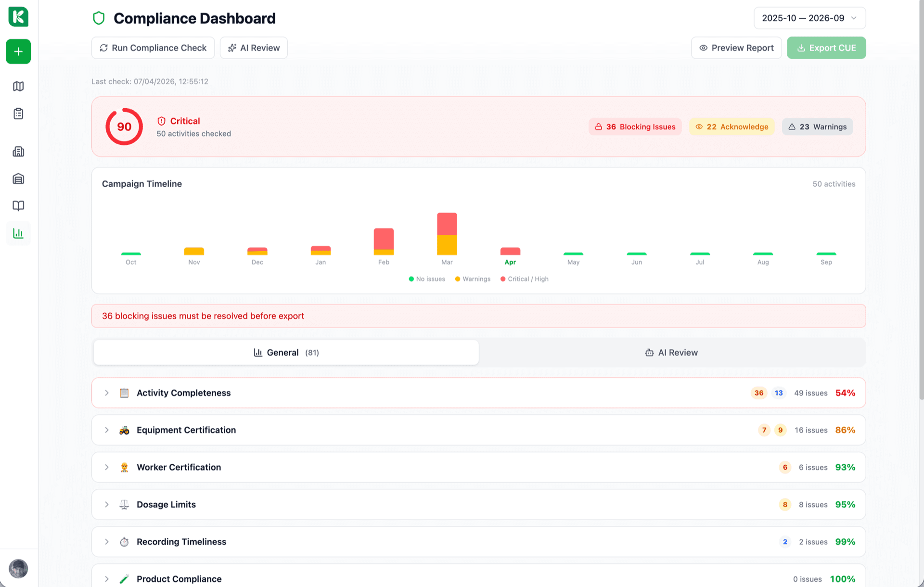This screenshot has width=924, height=587.
Task: Open the clipboard icon in sidebar
Action: pos(18,114)
